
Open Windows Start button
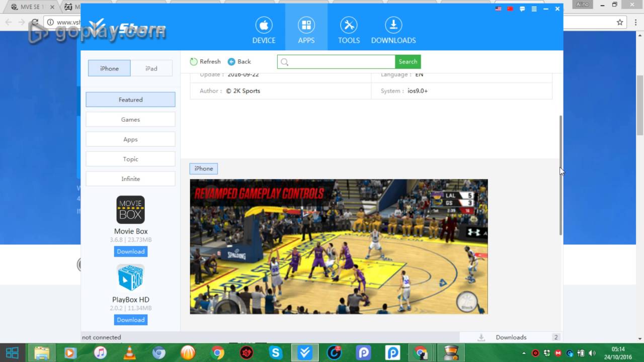pyautogui.click(x=13, y=353)
